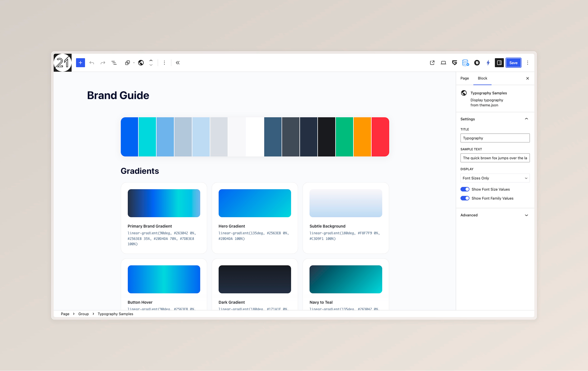The image size is (588, 371).
Task: Click Page in the breadcrumb bar
Action: pyautogui.click(x=65, y=314)
